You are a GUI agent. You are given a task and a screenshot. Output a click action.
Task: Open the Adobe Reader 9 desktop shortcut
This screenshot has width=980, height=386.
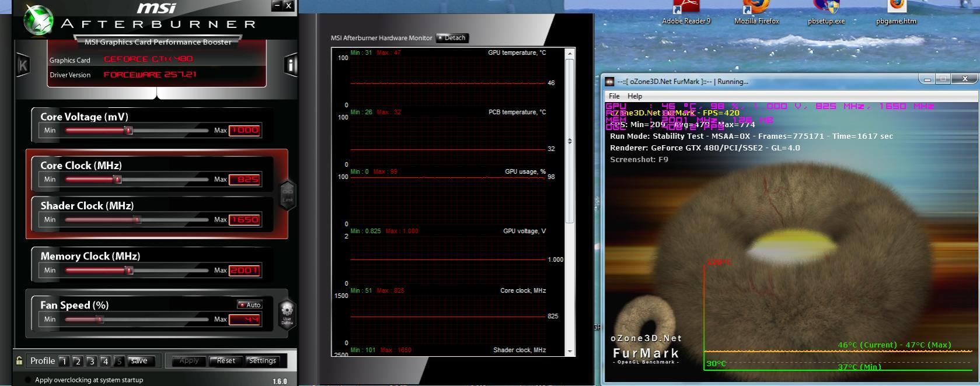pyautogui.click(x=686, y=12)
